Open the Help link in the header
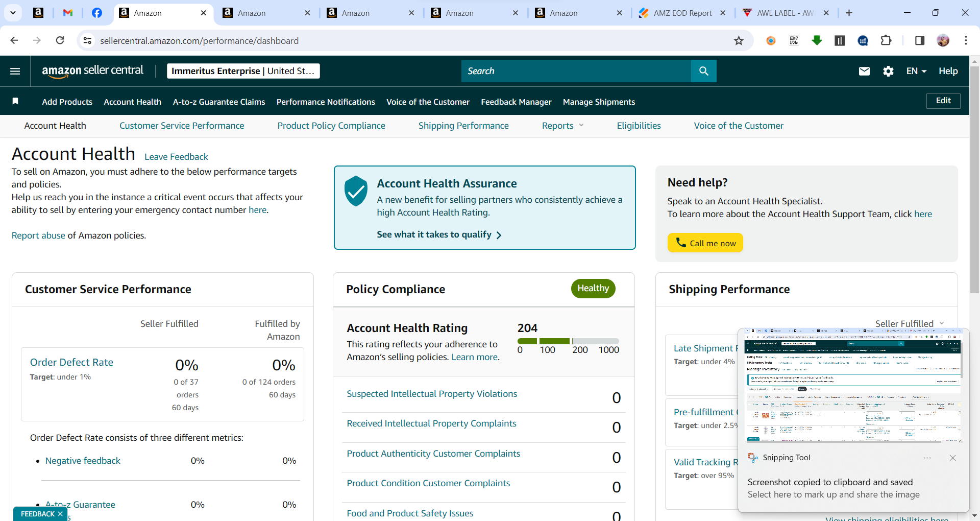The width and height of the screenshot is (980, 521). (x=948, y=71)
